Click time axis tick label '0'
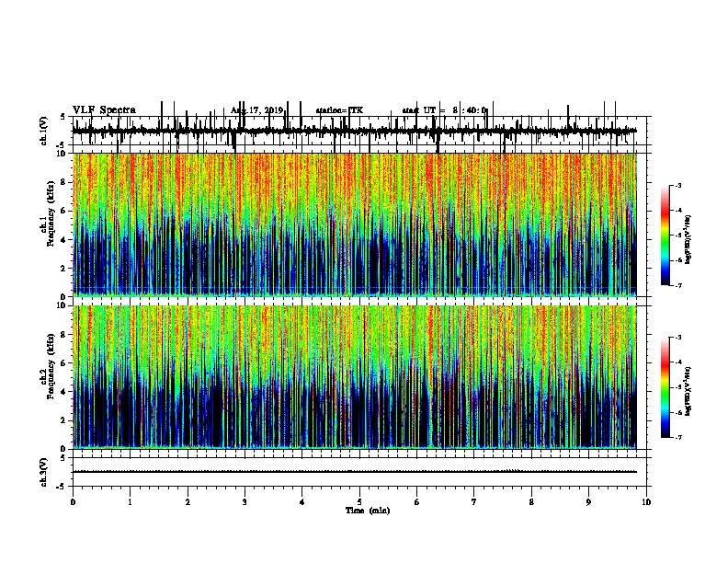 pyautogui.click(x=73, y=502)
